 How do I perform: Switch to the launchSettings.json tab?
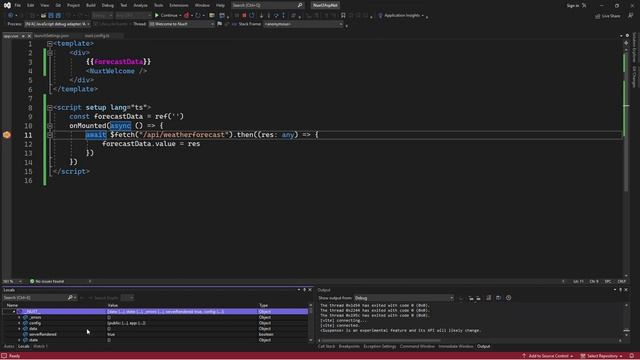[x=52, y=36]
